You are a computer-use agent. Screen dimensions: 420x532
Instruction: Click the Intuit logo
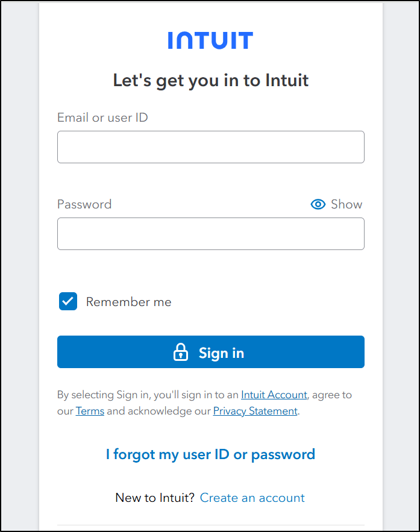pyautogui.click(x=210, y=40)
